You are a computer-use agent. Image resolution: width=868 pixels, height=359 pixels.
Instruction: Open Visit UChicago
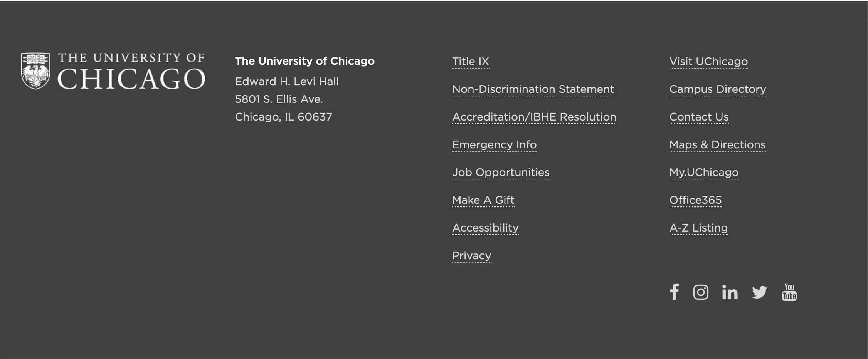pos(708,61)
